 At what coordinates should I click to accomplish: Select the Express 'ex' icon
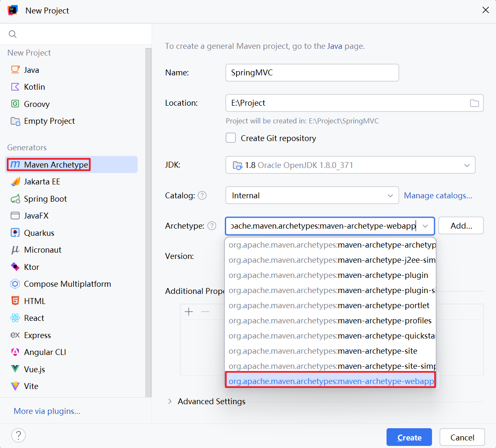[15, 335]
